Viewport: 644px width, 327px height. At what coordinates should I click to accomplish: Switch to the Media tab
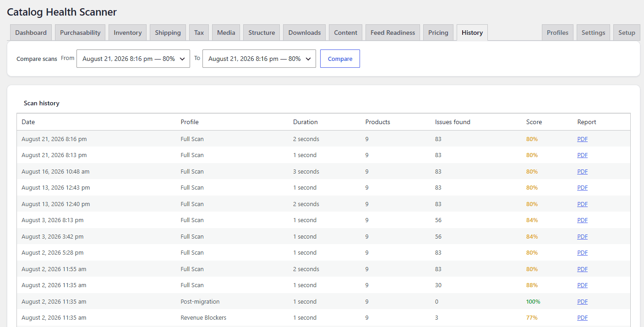point(226,33)
